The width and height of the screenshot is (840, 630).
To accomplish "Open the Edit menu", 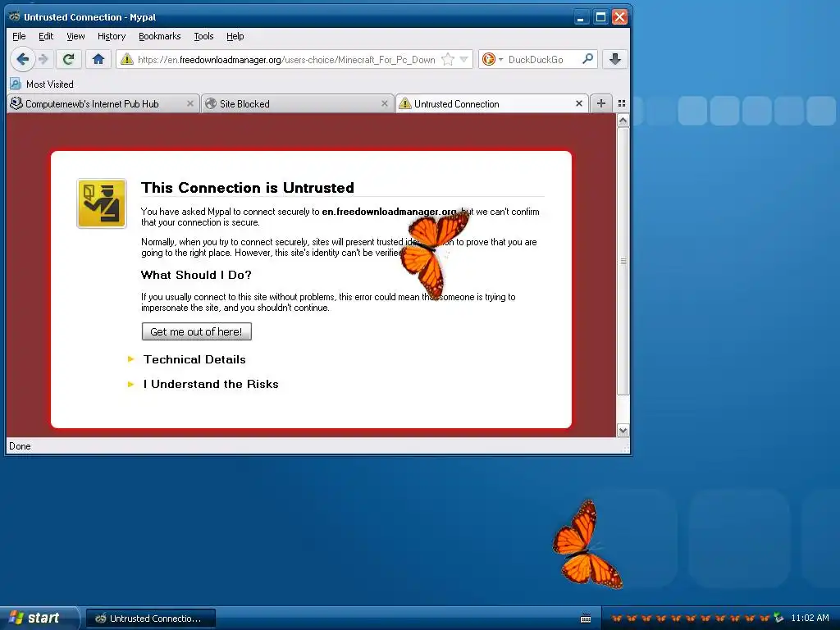I will [x=46, y=36].
